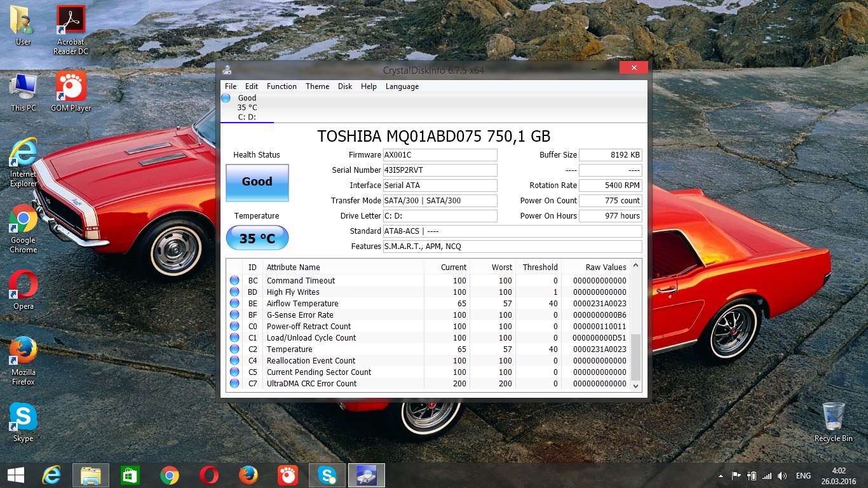Image resolution: width=868 pixels, height=488 pixels.
Task: Open GOM Player desktop shortcut
Action: 71,91
